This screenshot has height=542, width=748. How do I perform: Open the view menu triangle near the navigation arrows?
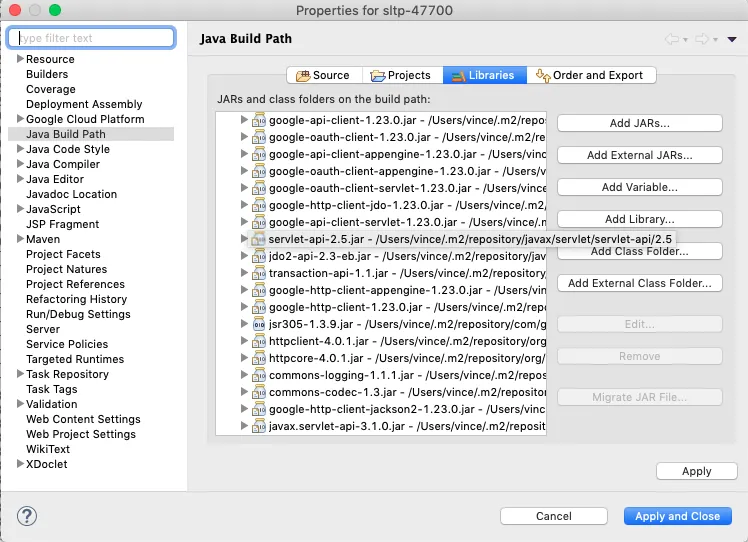click(731, 40)
